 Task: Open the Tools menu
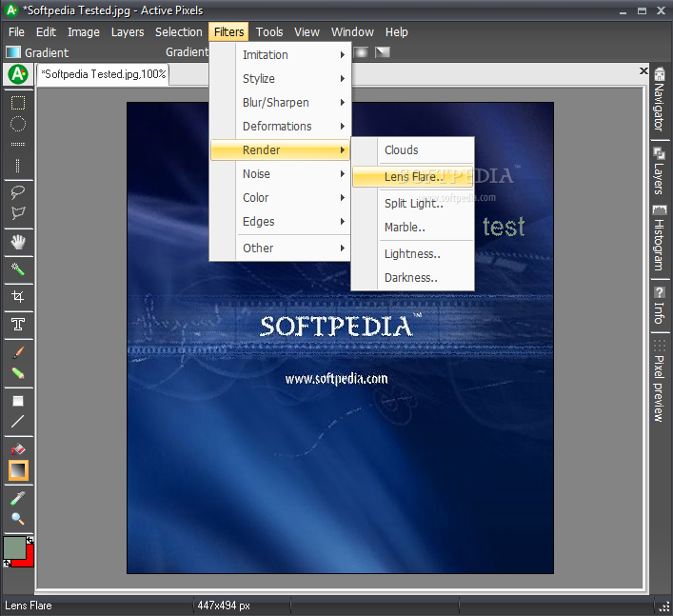269,32
